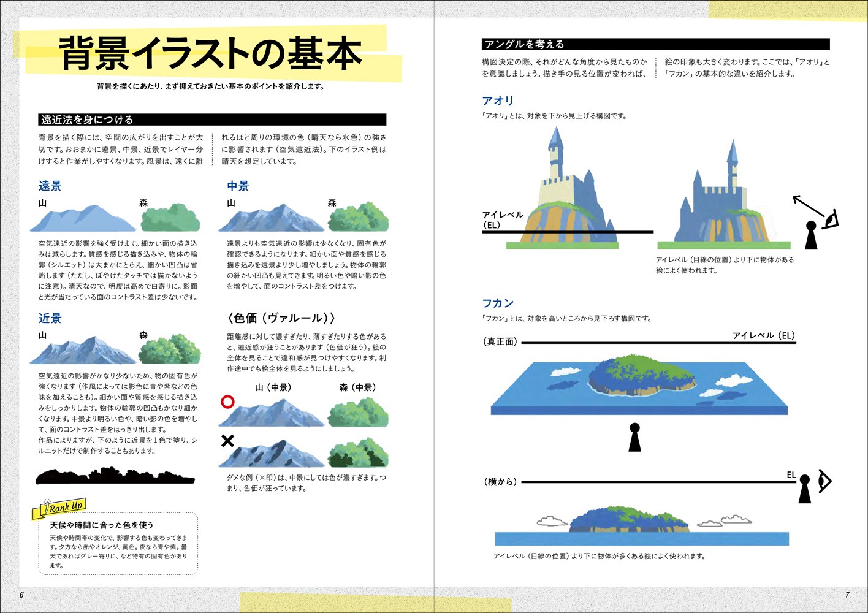Click the blue アオリ heading
This screenshot has height=613, width=868.
(x=498, y=101)
